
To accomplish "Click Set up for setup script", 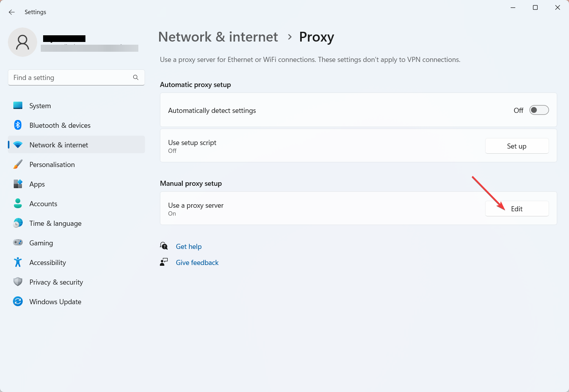I will [x=517, y=146].
